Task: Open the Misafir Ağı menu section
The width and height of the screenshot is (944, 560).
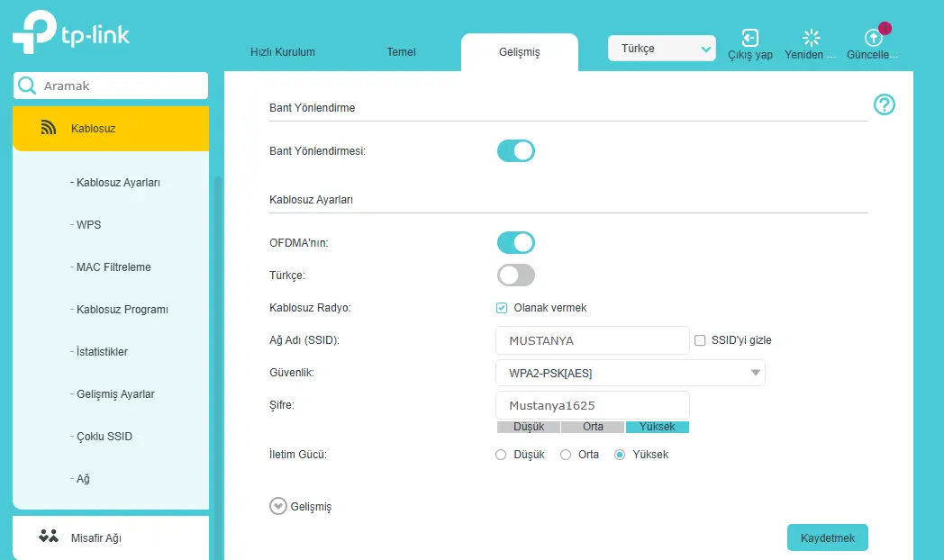Action: (x=111, y=537)
